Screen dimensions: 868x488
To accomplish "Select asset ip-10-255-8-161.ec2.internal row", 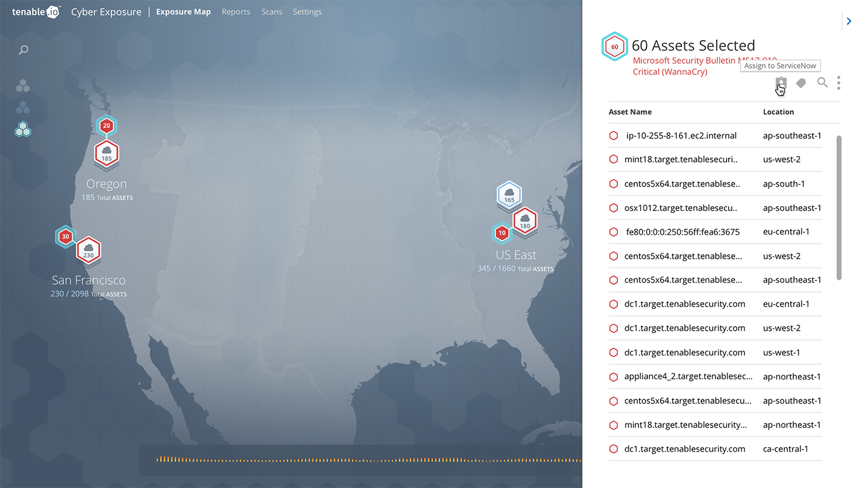I will [x=681, y=136].
